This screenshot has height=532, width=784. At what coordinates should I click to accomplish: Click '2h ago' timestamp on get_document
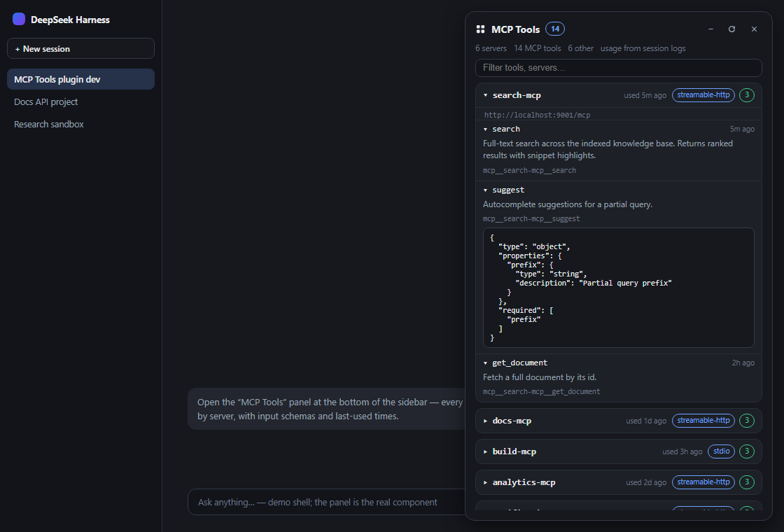[x=743, y=363]
